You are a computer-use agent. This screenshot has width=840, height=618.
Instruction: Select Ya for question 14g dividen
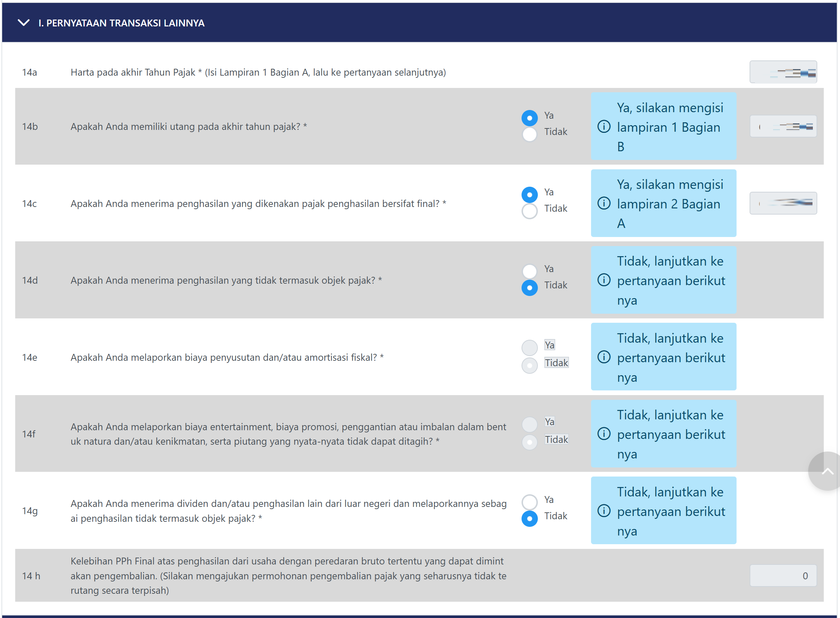tap(529, 501)
